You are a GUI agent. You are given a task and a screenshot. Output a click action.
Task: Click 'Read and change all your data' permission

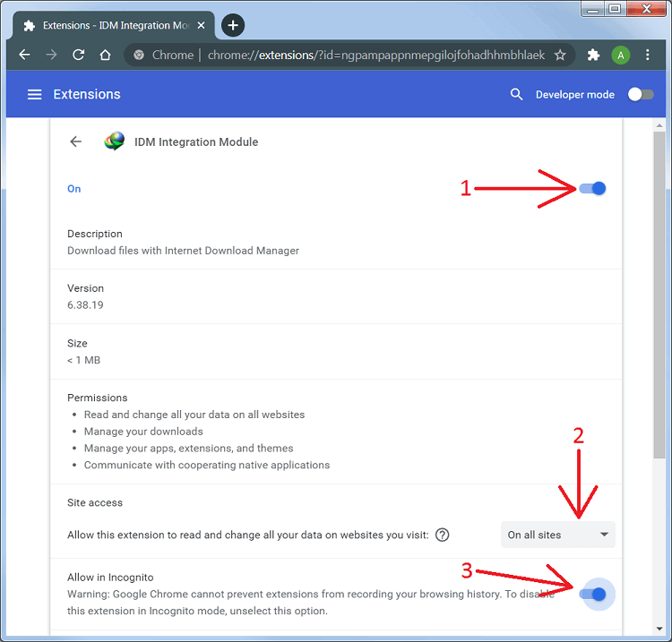(194, 415)
